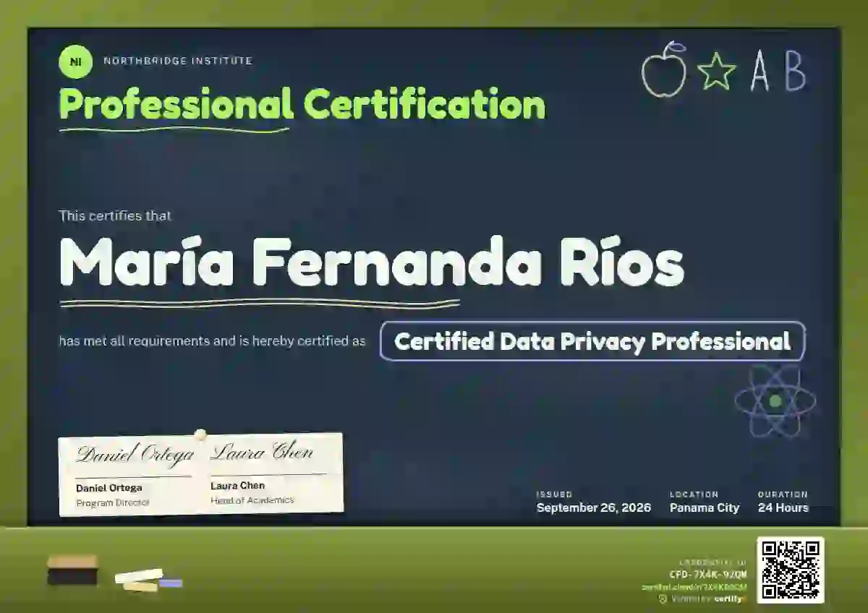Click the verified shield icon near QR code

pos(663,599)
